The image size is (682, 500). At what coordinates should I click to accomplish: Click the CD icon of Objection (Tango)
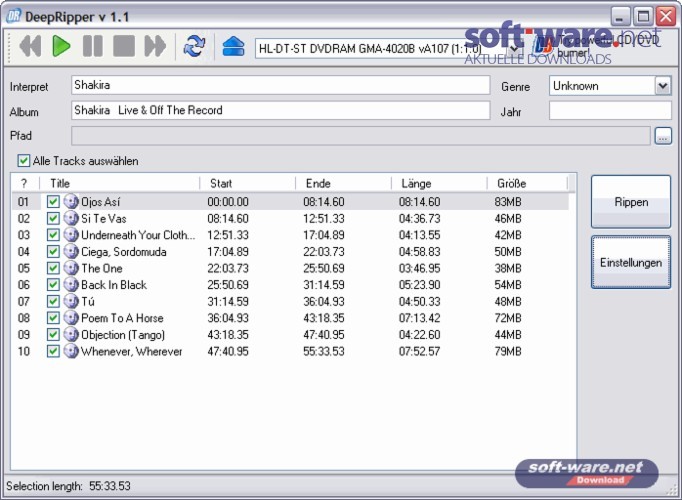pyautogui.click(x=71, y=334)
